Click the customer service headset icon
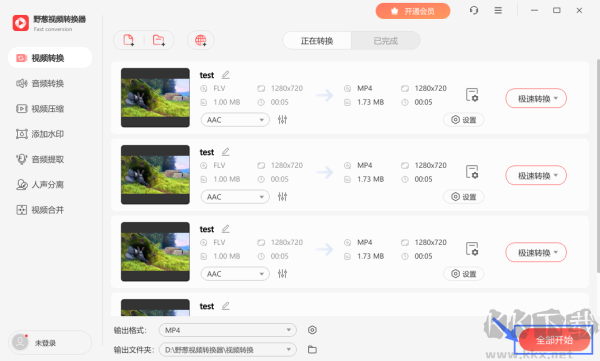The height and width of the screenshot is (361, 600). tap(474, 10)
